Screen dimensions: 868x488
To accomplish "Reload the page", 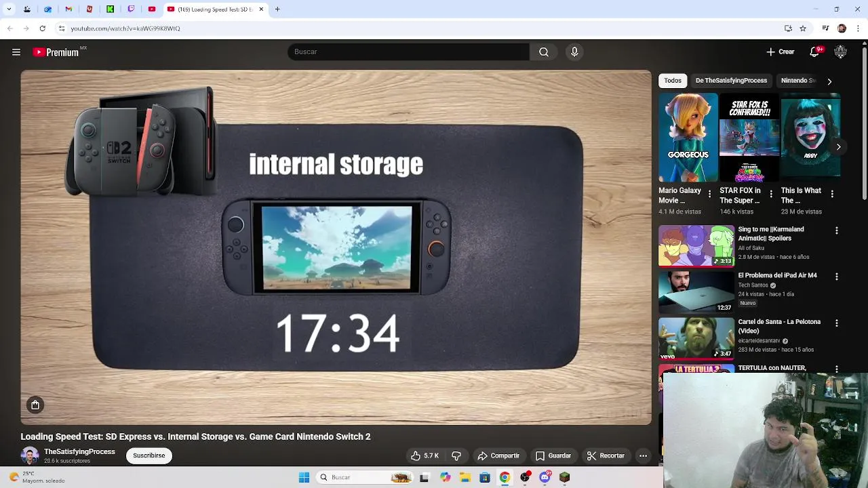I will [x=42, y=28].
